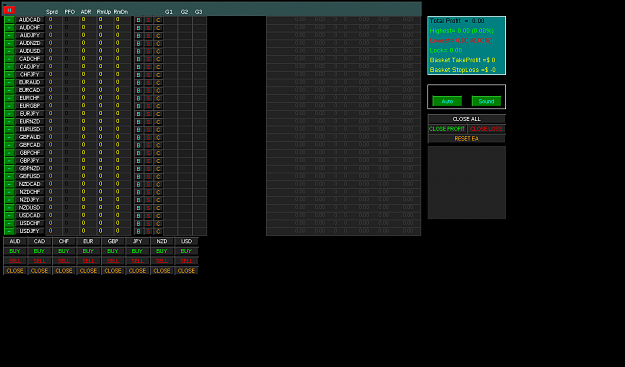Image resolution: width=625 pixels, height=367 pixels.
Task: Click the S sell icon for GBPNZD
Action: tap(148, 169)
